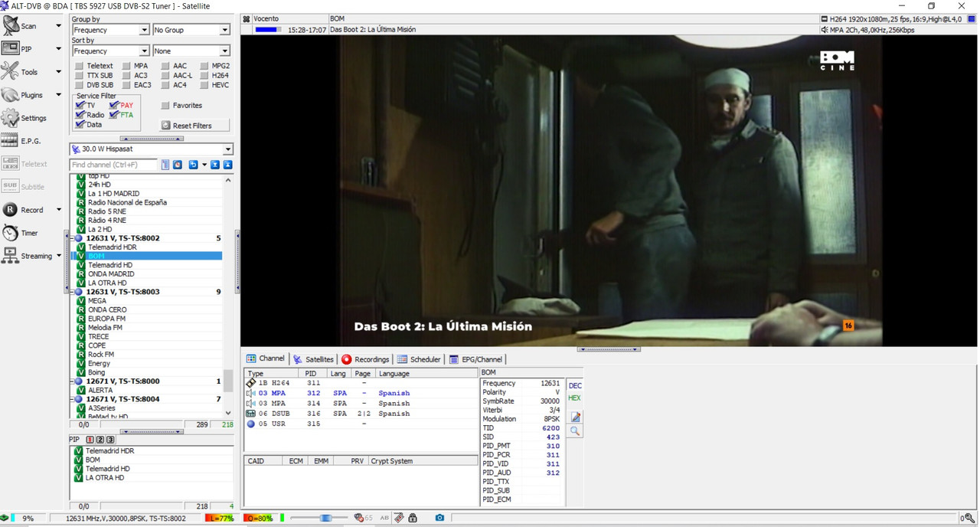Viewport: 980px width, 527px height.
Task: Open the Subtitle tool
Action: click(24, 187)
